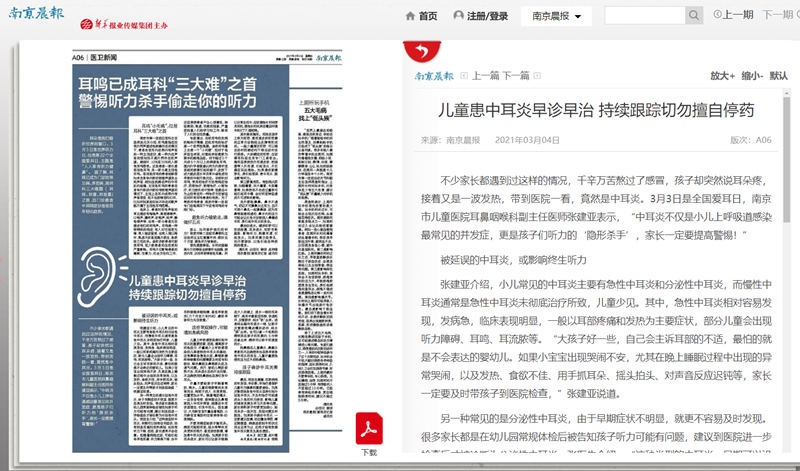Click the 下载 label under PDF icon
Viewport: 800px width, 471px height.
pos(369,453)
